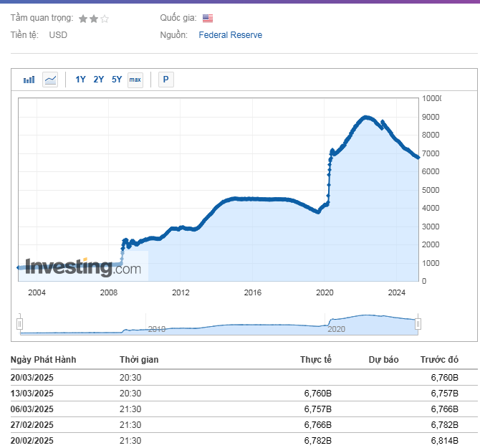480x448 pixels.
Task: Select the area line chart icon
Action: [50, 80]
